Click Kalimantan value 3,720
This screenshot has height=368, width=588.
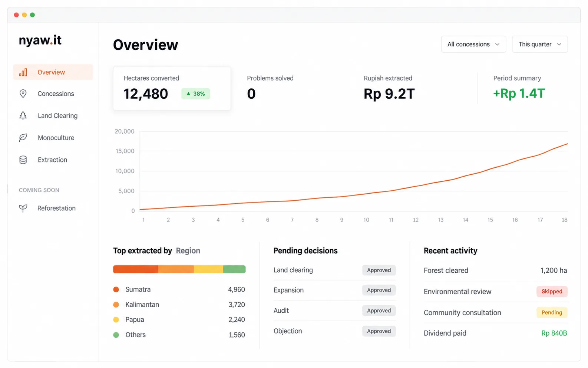237,305
